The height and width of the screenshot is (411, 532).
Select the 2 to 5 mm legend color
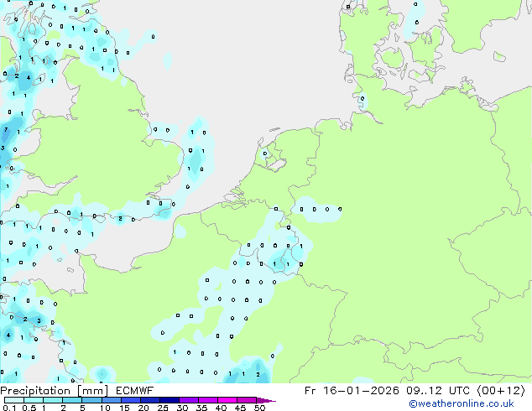72,400
